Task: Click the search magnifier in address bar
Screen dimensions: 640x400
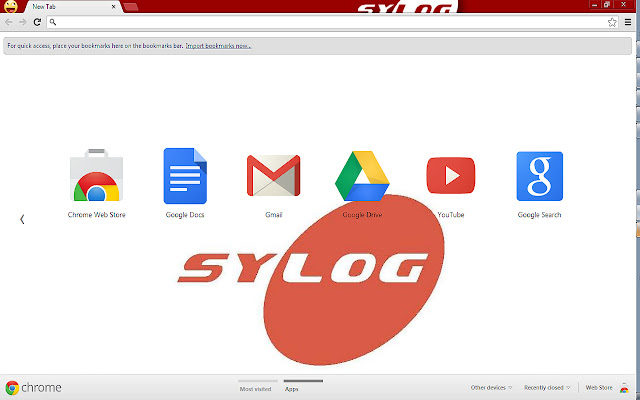Action: 53,22
